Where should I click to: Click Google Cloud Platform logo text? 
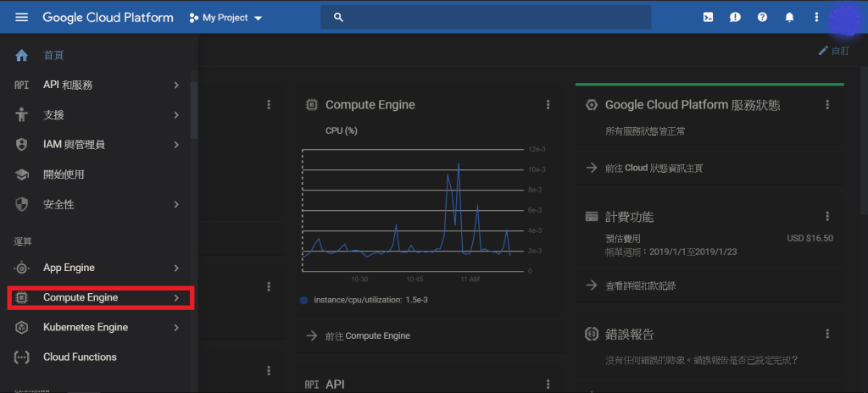pyautogui.click(x=108, y=18)
